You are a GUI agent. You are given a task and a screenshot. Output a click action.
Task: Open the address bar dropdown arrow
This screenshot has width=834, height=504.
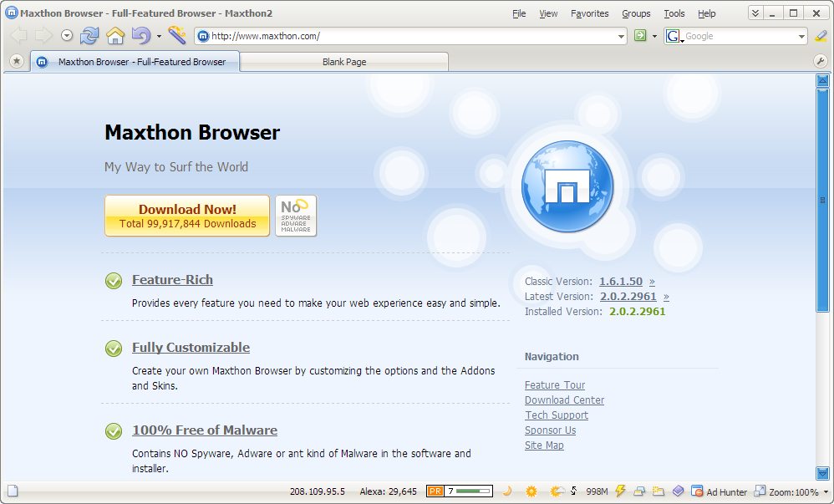point(621,36)
